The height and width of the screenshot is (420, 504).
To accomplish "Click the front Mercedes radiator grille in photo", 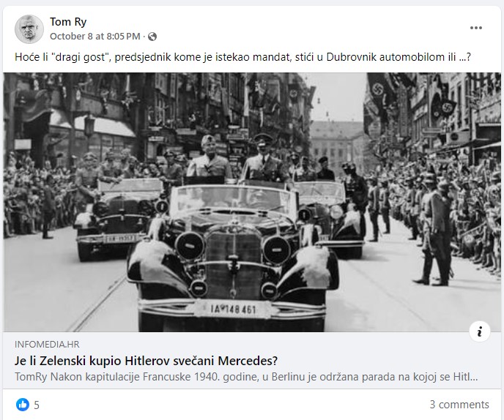I will tap(234, 264).
